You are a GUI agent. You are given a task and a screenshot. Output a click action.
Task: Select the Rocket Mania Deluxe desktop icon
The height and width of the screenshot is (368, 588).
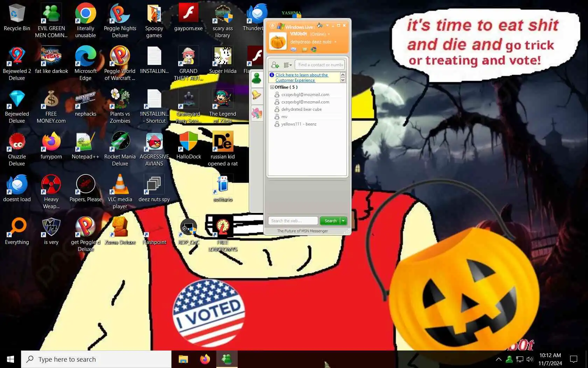tap(120, 149)
